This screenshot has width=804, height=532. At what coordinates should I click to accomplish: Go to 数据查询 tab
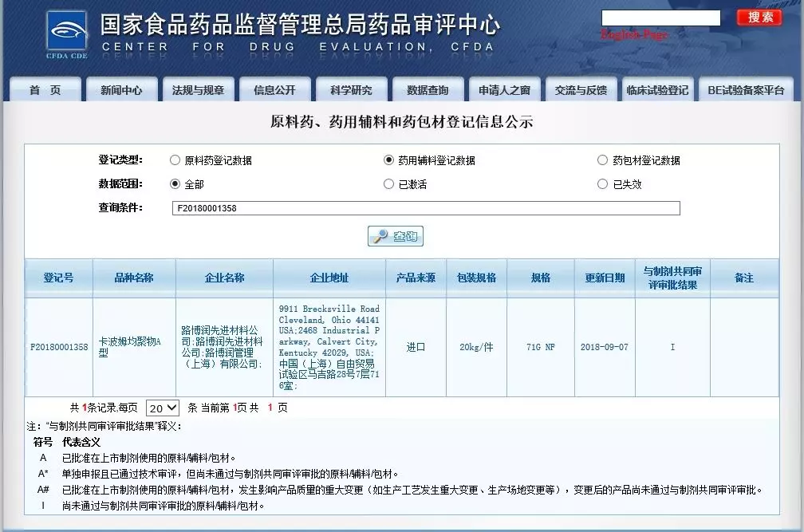(428, 89)
